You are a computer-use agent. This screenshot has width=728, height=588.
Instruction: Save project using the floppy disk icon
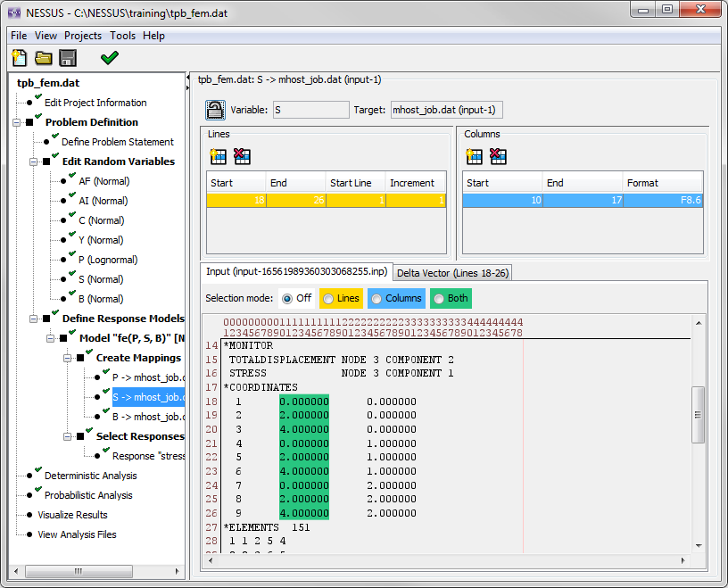[x=68, y=59]
